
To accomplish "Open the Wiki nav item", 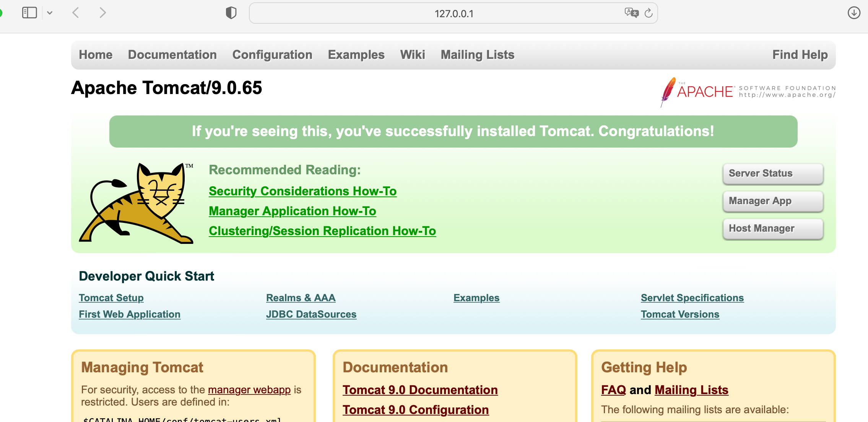I will point(413,55).
